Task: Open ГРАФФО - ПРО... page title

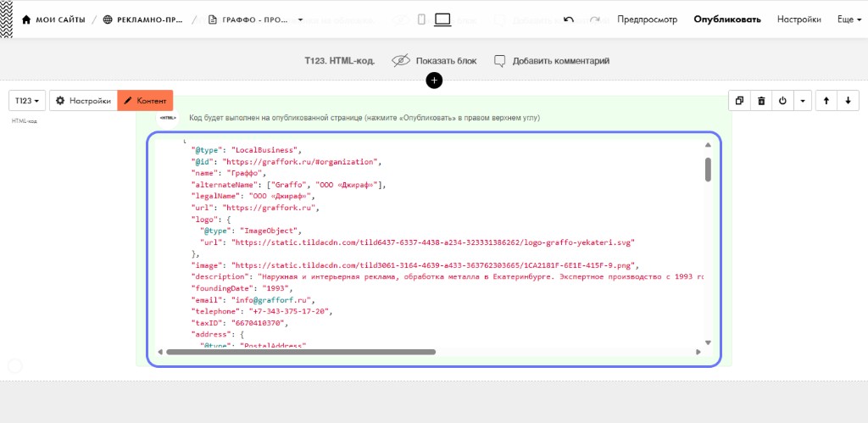Action: click(254, 19)
